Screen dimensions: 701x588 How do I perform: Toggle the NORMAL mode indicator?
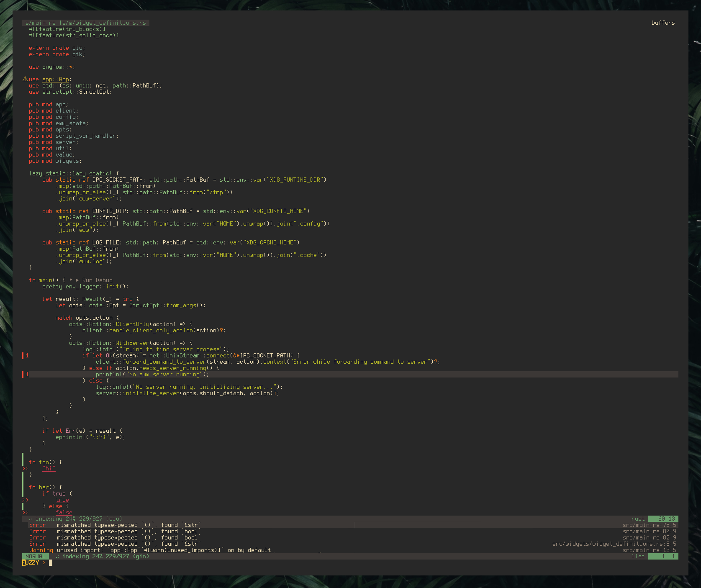click(35, 556)
